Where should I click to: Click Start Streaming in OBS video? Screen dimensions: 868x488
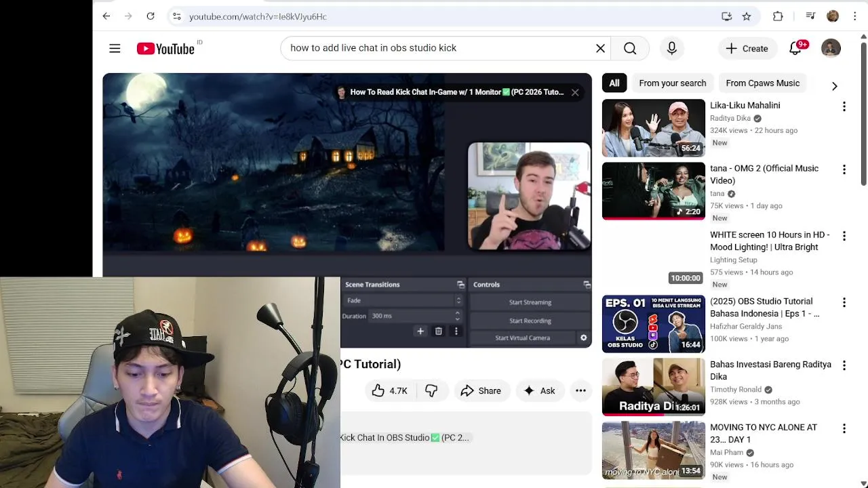pos(530,302)
